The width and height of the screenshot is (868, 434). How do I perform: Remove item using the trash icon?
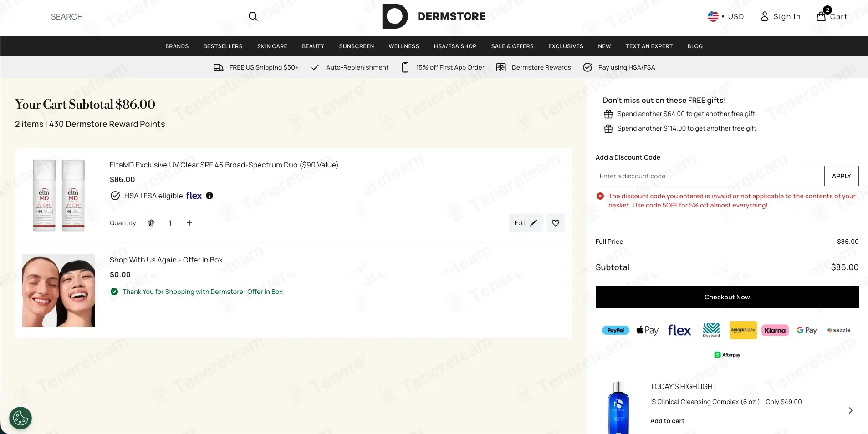point(151,223)
